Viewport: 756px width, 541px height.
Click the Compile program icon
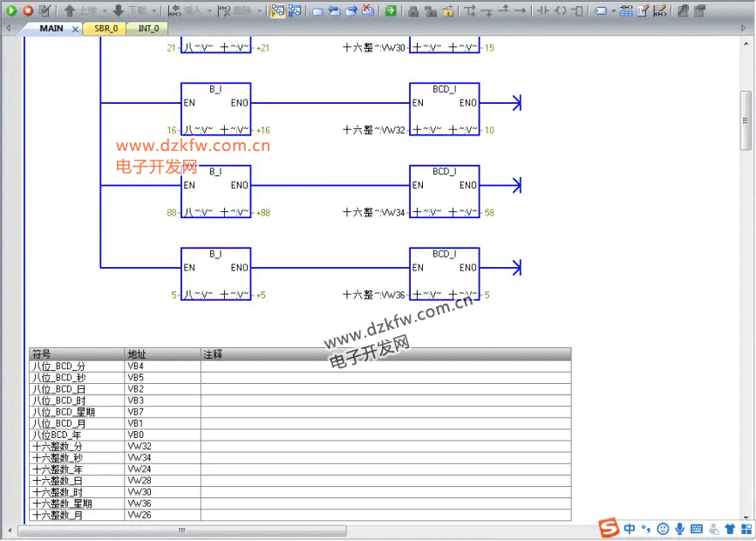(x=44, y=10)
